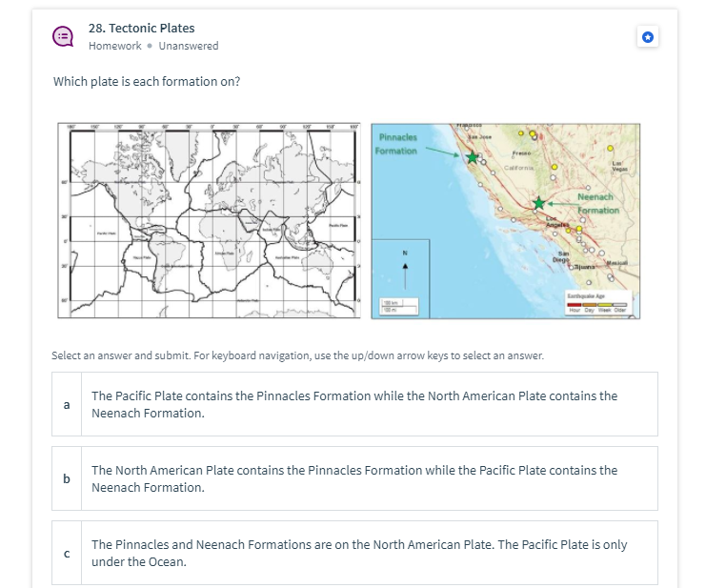Click the north arrow compass on map
This screenshot has height=588, width=706.
405,270
